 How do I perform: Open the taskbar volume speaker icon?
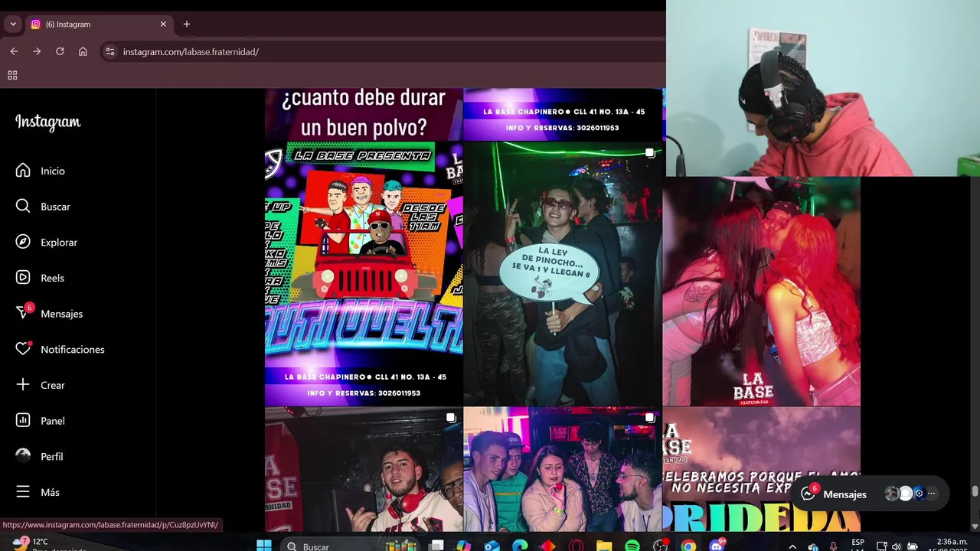(x=897, y=546)
